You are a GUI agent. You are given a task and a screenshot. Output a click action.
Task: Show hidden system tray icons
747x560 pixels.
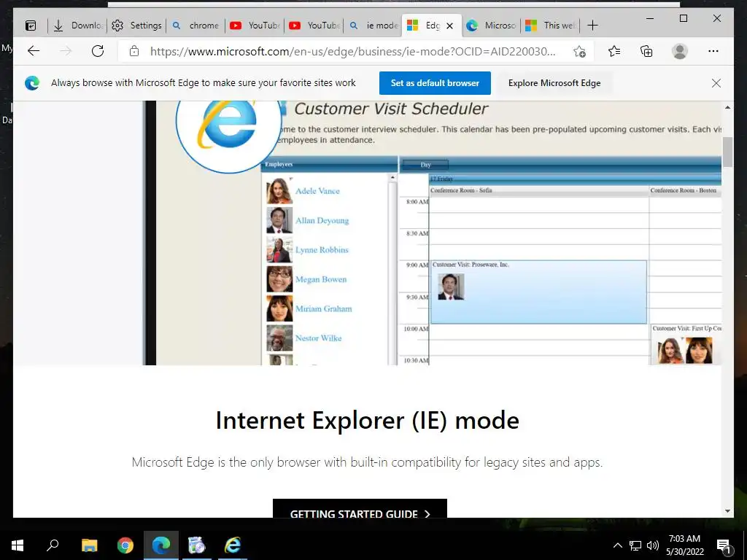tap(617, 545)
